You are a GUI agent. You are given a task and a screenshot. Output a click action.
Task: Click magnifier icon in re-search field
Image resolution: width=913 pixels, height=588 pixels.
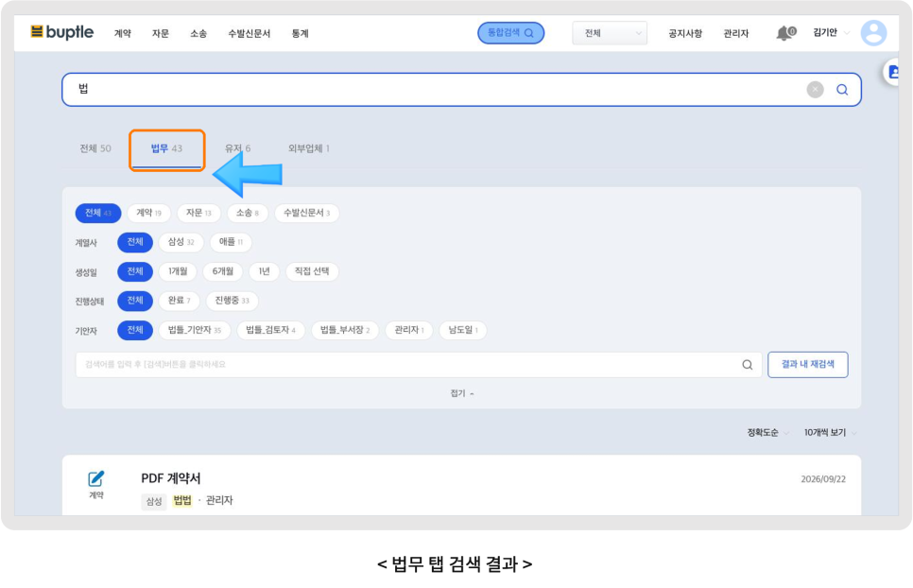pyautogui.click(x=747, y=365)
